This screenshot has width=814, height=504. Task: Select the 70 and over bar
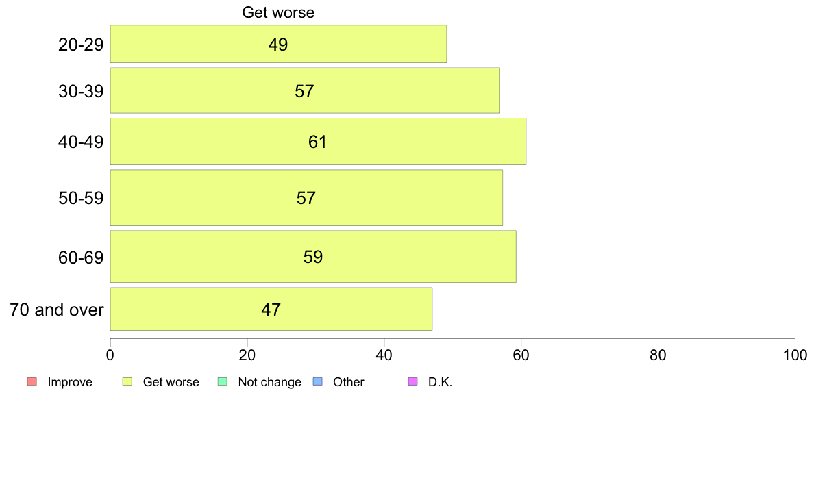(271, 309)
